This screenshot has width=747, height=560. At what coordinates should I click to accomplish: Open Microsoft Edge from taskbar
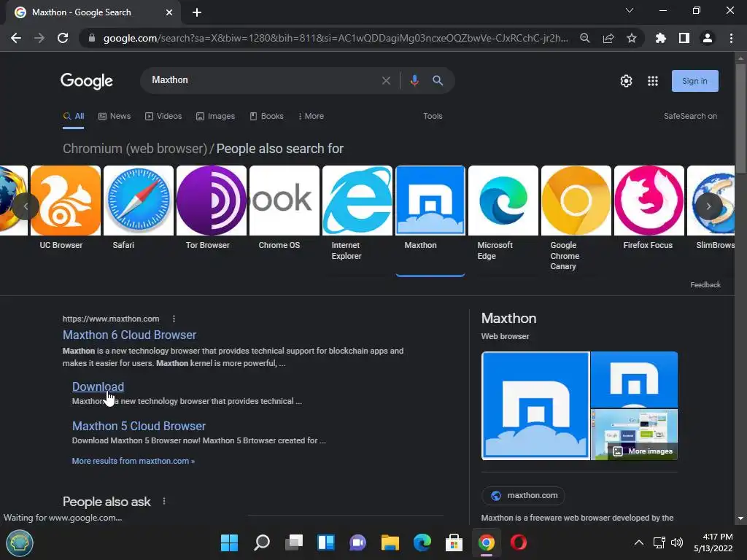(422, 542)
